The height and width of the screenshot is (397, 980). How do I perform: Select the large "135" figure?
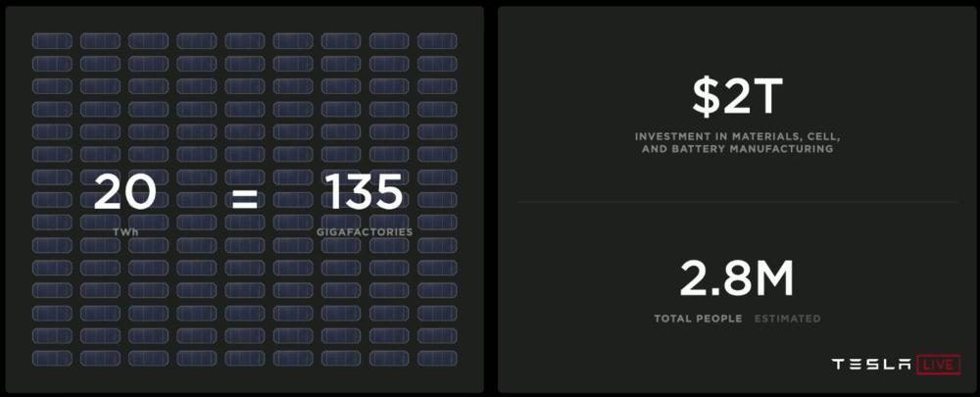pyautogui.click(x=364, y=193)
